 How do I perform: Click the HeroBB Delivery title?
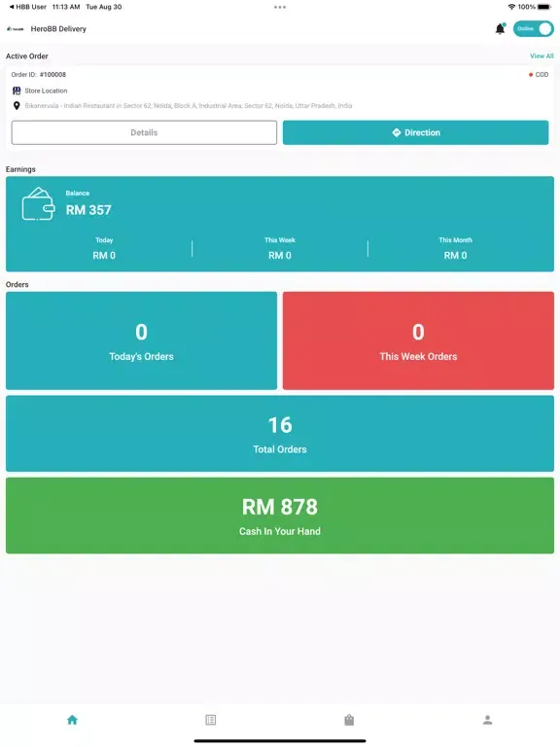pos(58,29)
